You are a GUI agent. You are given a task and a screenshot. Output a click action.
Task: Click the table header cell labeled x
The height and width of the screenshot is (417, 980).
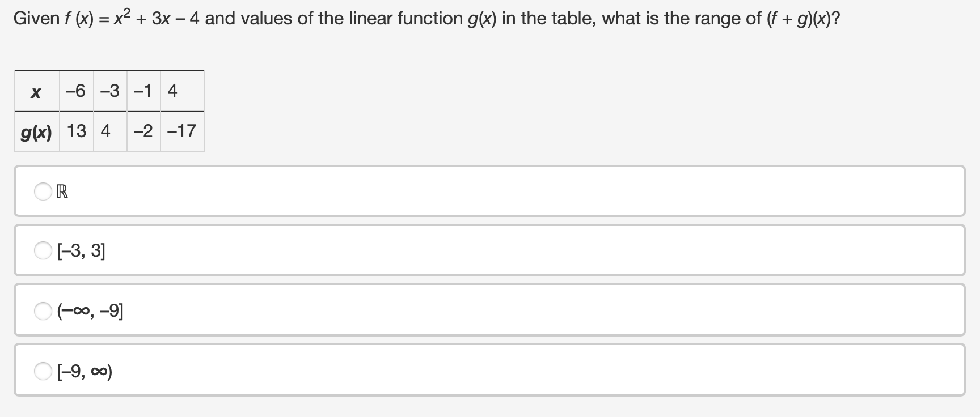pyautogui.click(x=36, y=91)
